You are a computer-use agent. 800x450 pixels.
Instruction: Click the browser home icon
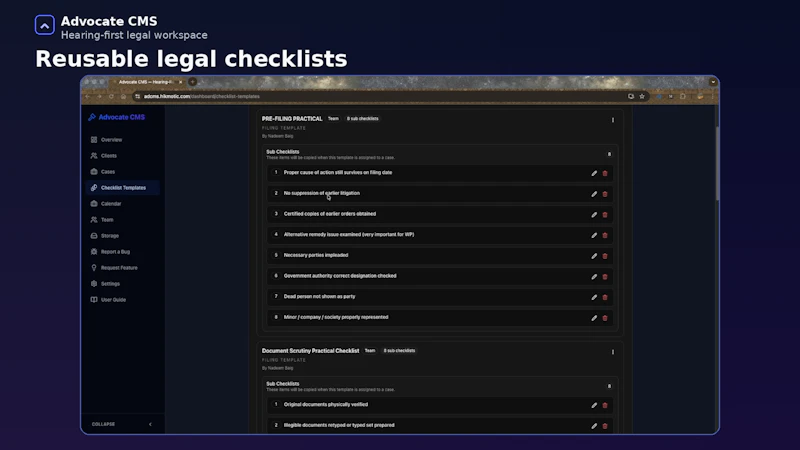123,96
